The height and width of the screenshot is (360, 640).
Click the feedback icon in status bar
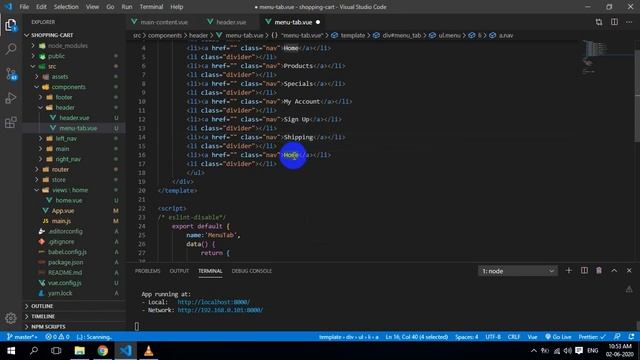point(617,337)
